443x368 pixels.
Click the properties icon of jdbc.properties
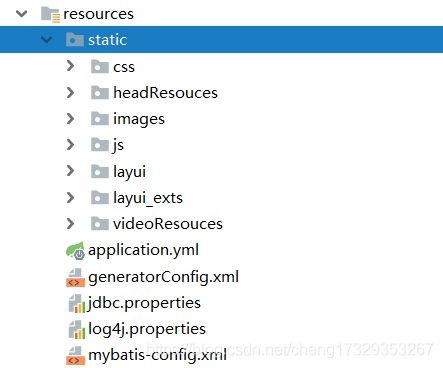tap(77, 304)
